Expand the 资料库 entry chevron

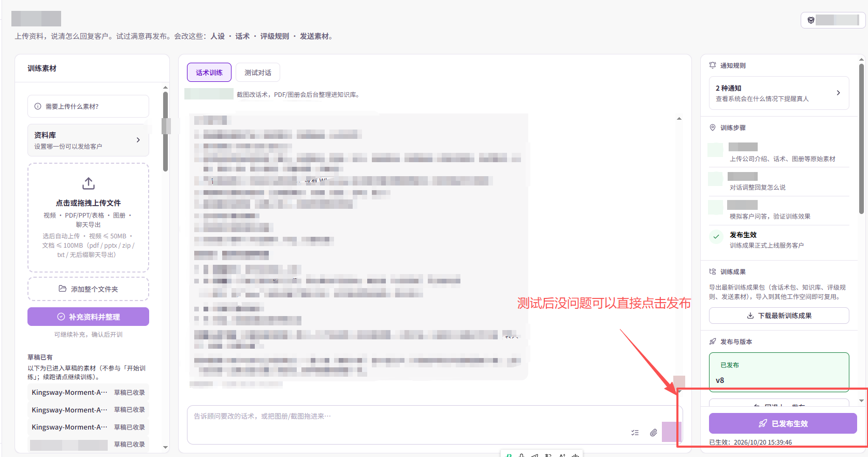138,140
